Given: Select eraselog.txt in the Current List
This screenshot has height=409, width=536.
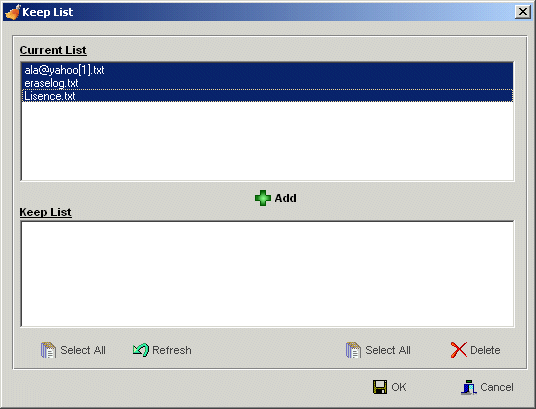Looking at the screenshot, I should click(x=267, y=83).
